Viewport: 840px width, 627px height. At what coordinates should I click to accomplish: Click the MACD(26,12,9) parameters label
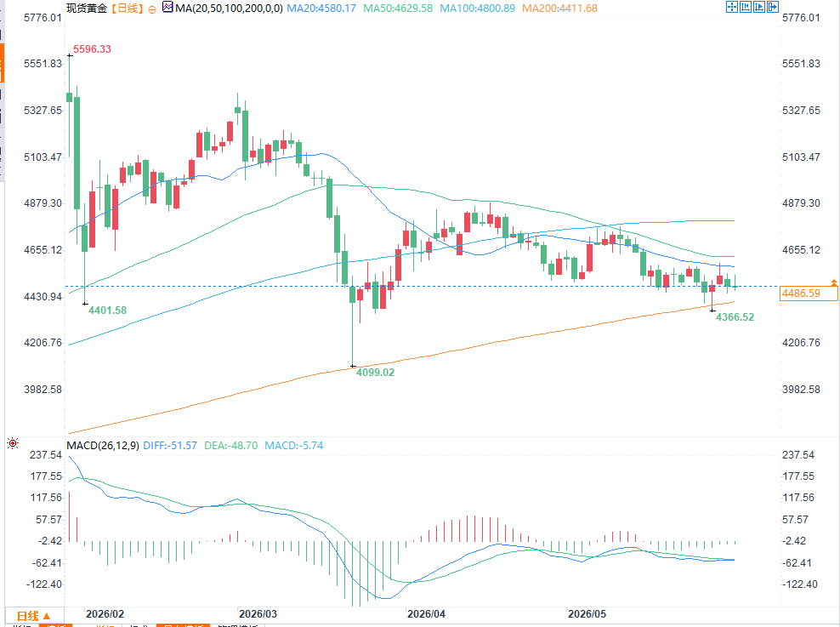pyautogui.click(x=103, y=445)
